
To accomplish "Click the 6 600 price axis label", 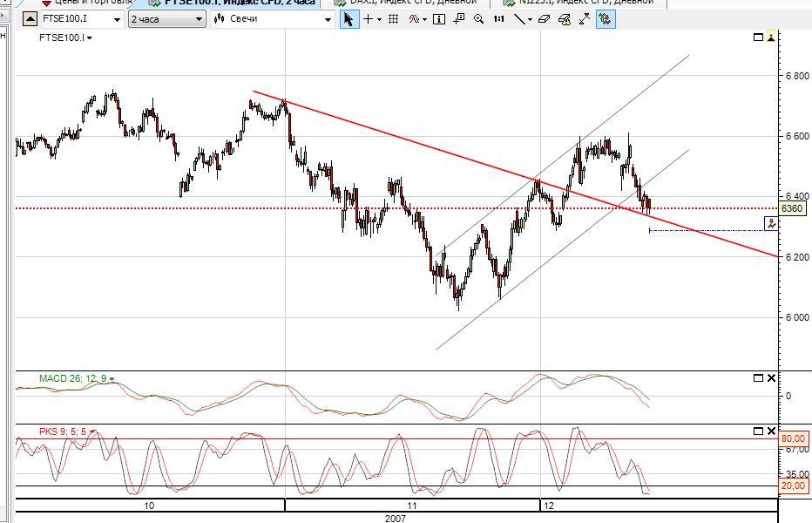I will [x=797, y=136].
